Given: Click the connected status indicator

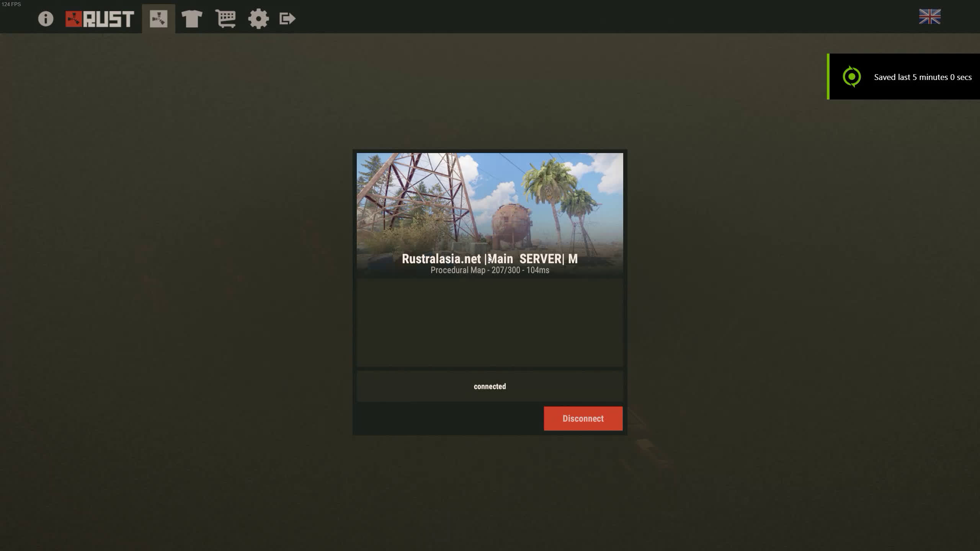Looking at the screenshot, I should 490,386.
